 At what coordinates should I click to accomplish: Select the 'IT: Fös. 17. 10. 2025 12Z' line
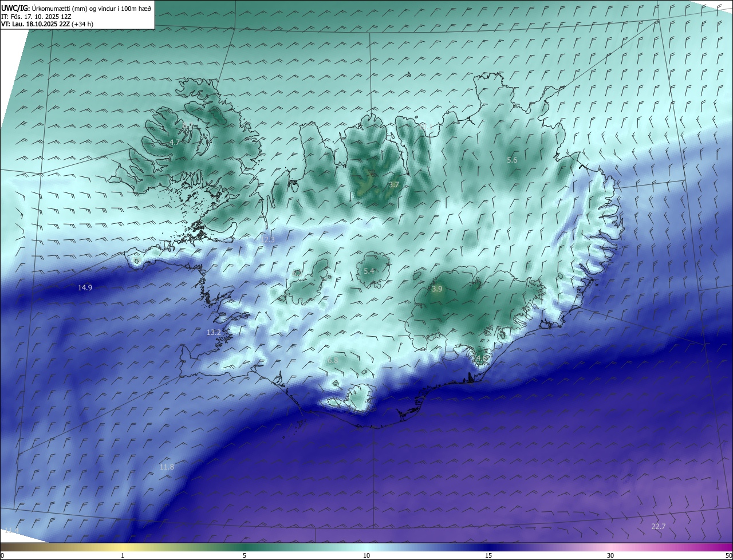coord(36,16)
